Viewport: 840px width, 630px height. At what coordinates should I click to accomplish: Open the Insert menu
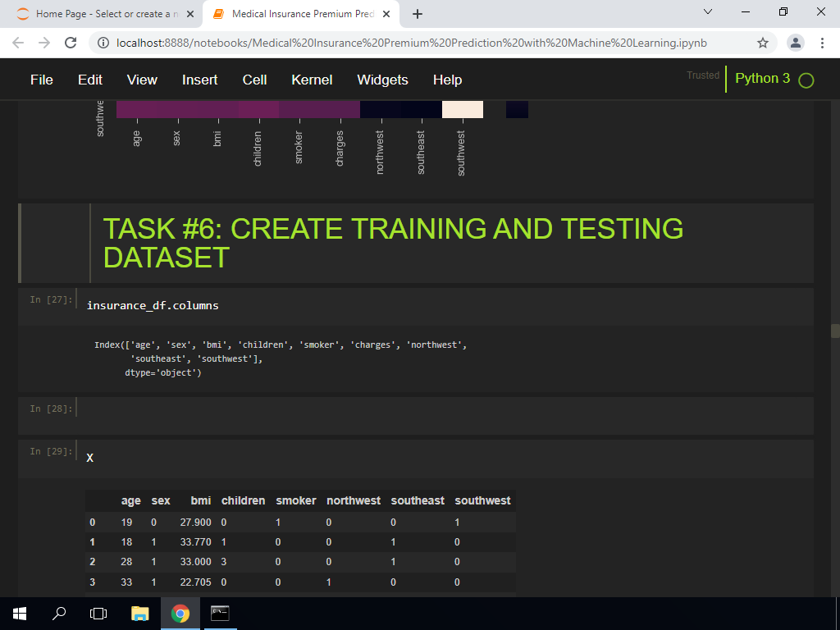200,80
